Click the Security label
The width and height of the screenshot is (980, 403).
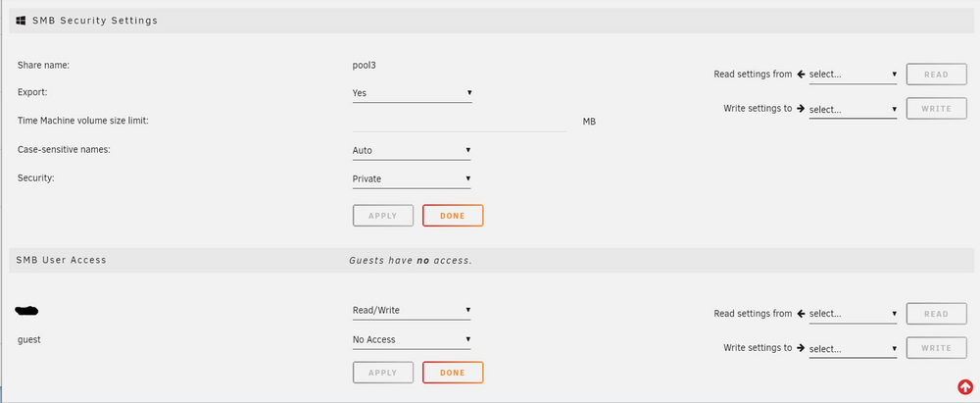click(x=35, y=177)
